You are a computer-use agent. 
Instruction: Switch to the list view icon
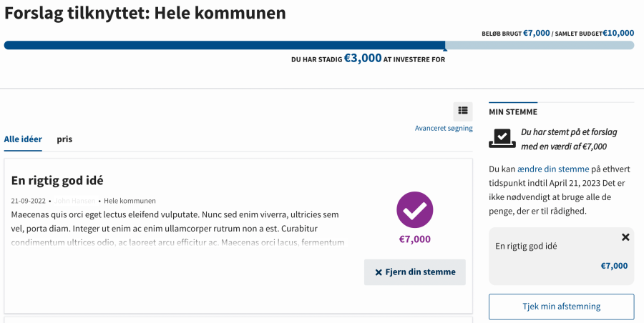coord(463,111)
